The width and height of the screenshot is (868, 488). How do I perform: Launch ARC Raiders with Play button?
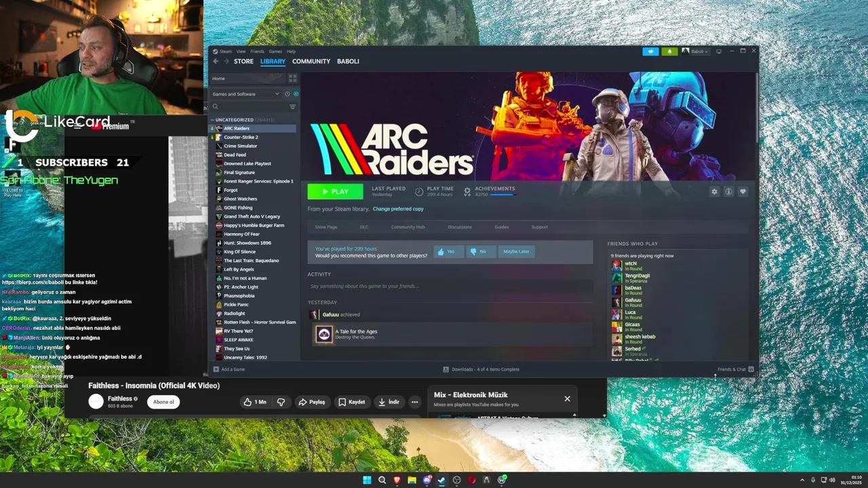pyautogui.click(x=335, y=192)
